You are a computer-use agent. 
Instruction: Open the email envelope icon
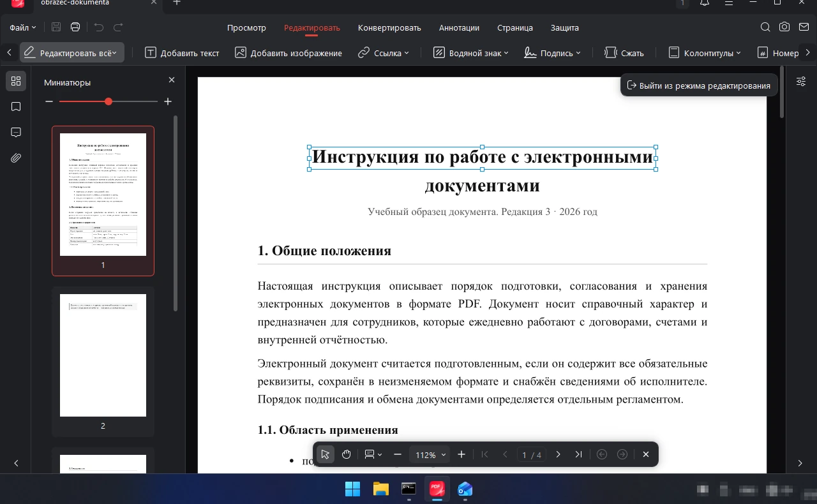tap(804, 27)
